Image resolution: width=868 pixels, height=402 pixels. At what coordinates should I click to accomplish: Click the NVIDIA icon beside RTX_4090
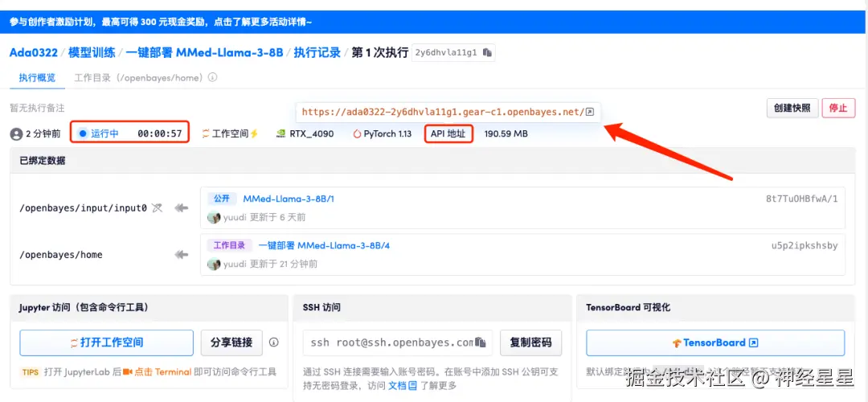[281, 133]
